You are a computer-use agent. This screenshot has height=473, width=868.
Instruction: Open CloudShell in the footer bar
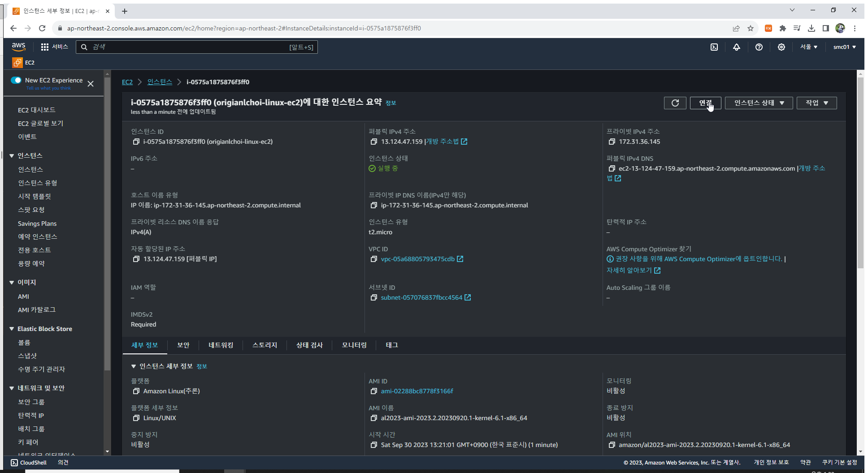(x=29, y=463)
